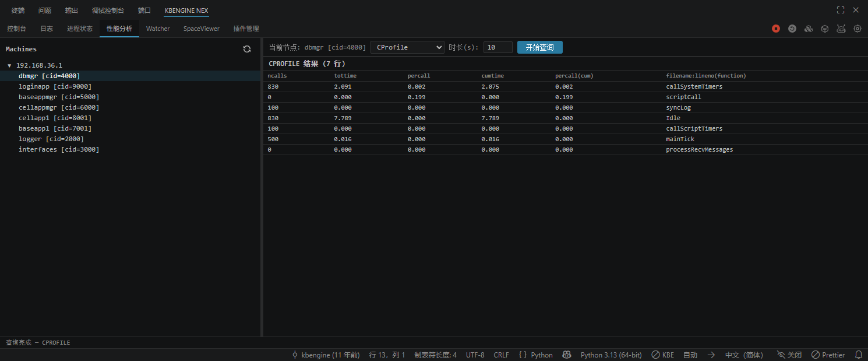868x361 pixels.
Task: Click the KBE status bar entry
Action: pos(662,355)
